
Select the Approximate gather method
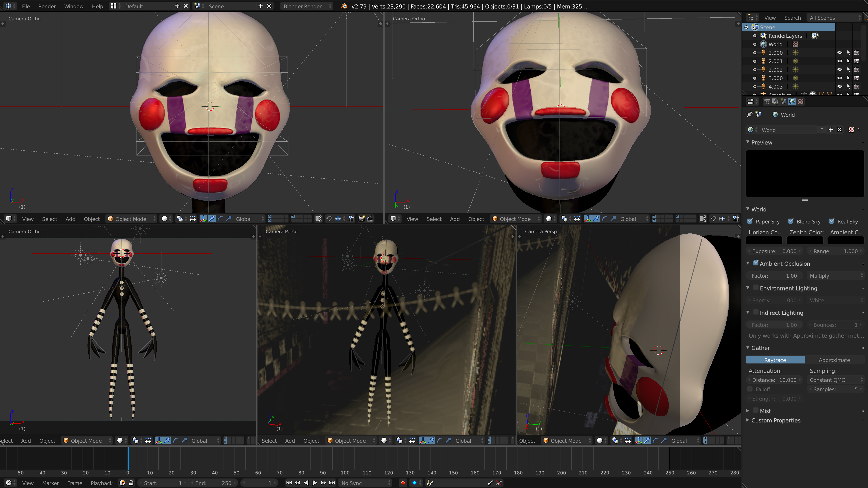834,360
